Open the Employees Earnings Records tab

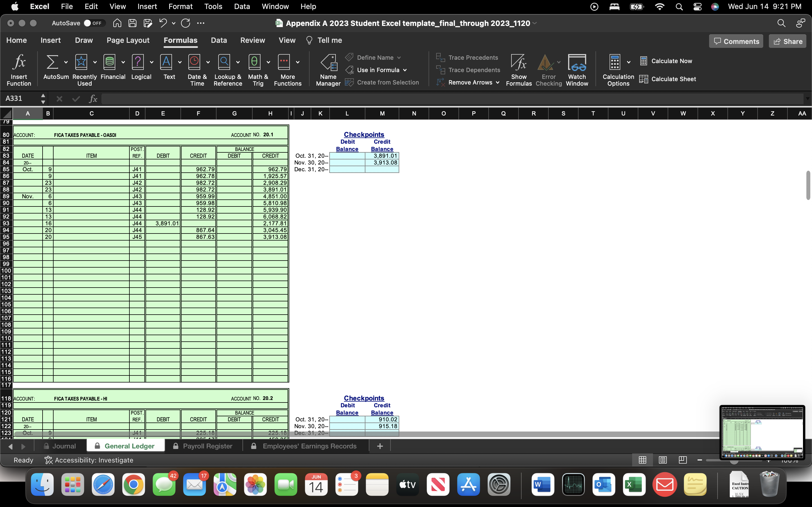point(309,446)
